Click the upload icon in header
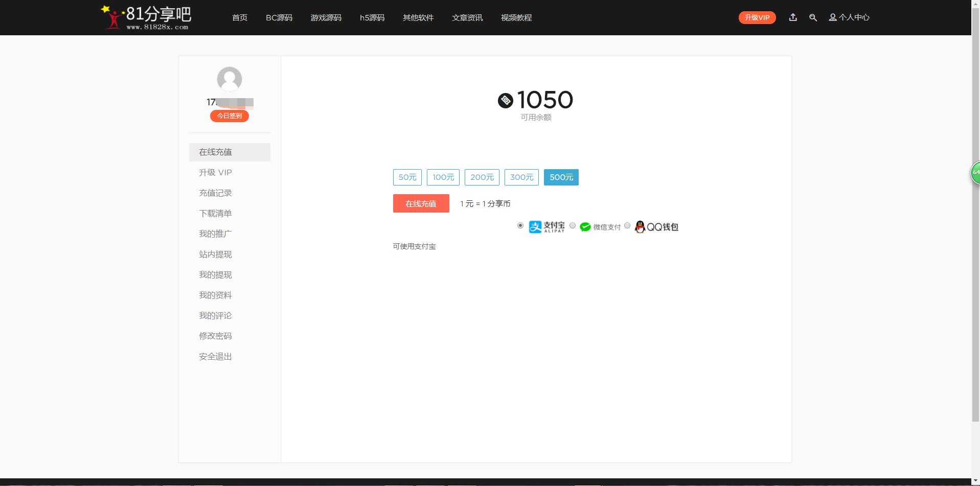 click(x=793, y=17)
